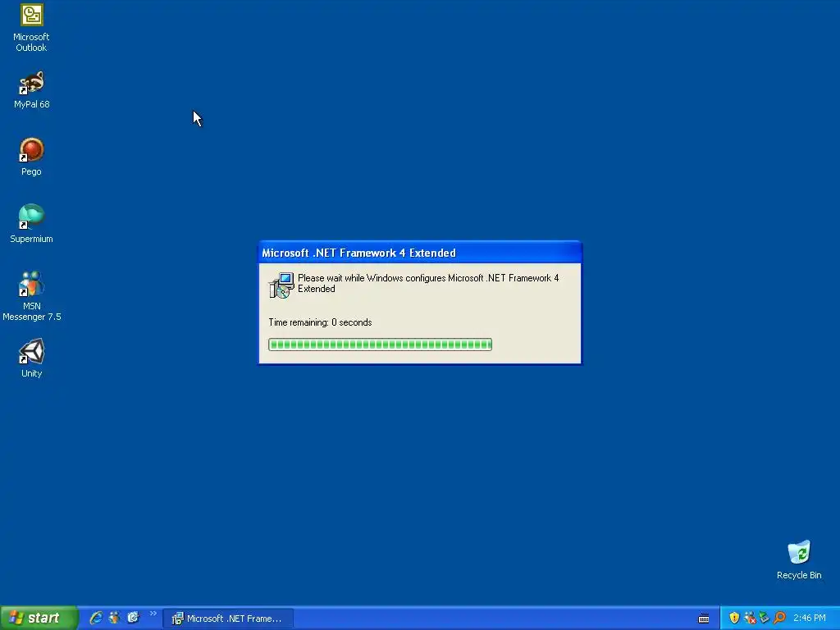Open the Start menu
840x630 pixels.
point(38,618)
